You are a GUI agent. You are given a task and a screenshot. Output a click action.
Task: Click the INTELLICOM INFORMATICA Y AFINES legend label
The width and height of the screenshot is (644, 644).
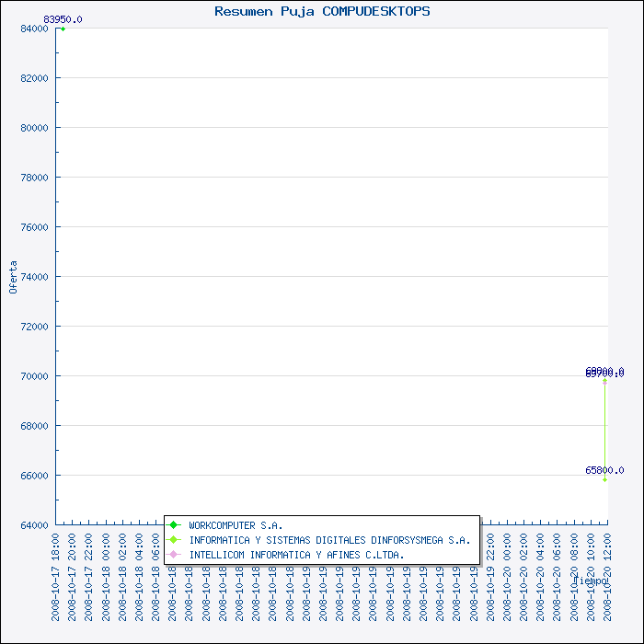click(296, 555)
